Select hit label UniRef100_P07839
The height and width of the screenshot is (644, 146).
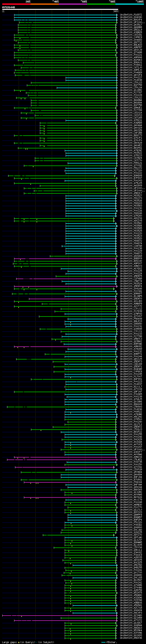(x=131, y=311)
